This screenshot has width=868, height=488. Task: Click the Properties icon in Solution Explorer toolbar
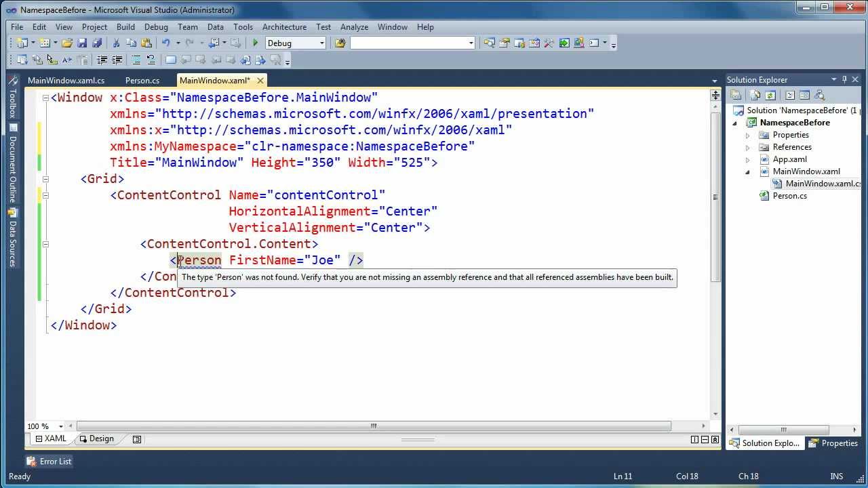click(x=736, y=95)
